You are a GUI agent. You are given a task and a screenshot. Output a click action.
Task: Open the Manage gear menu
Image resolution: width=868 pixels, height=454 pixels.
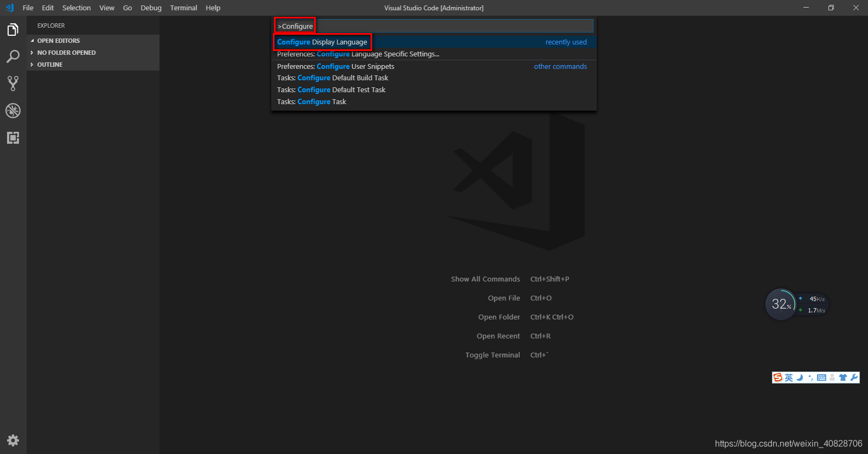[13, 440]
